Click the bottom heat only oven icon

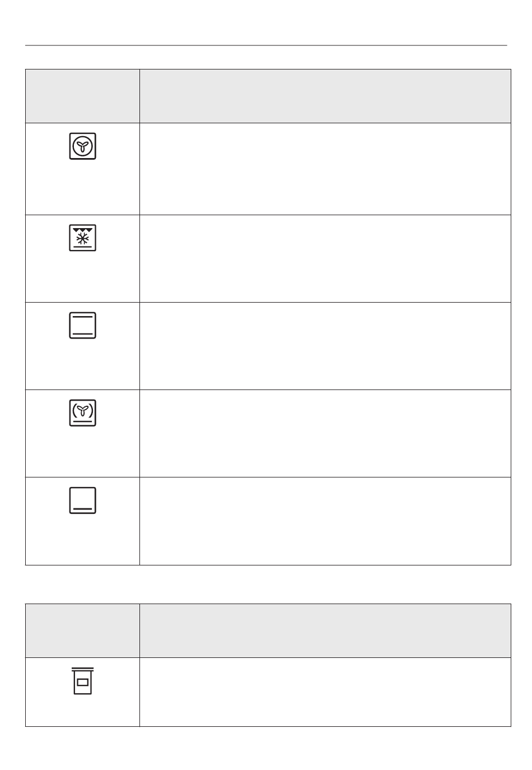click(x=82, y=500)
